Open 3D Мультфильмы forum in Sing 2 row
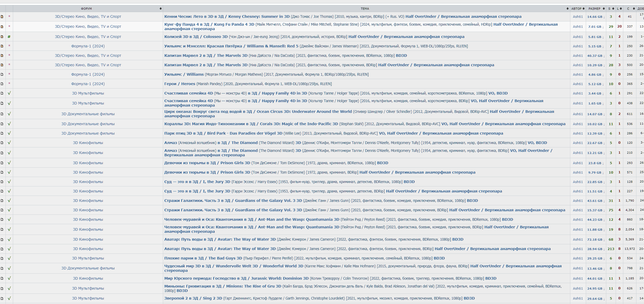This screenshot has width=644, height=304. [x=88, y=298]
